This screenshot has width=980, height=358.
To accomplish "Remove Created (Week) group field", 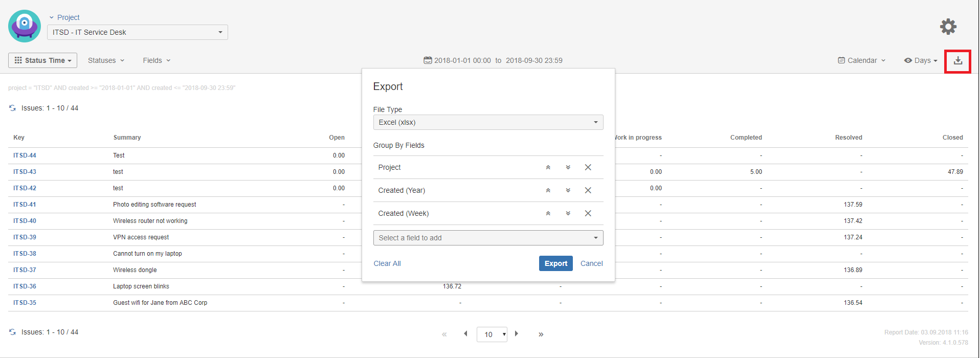I will click(588, 213).
